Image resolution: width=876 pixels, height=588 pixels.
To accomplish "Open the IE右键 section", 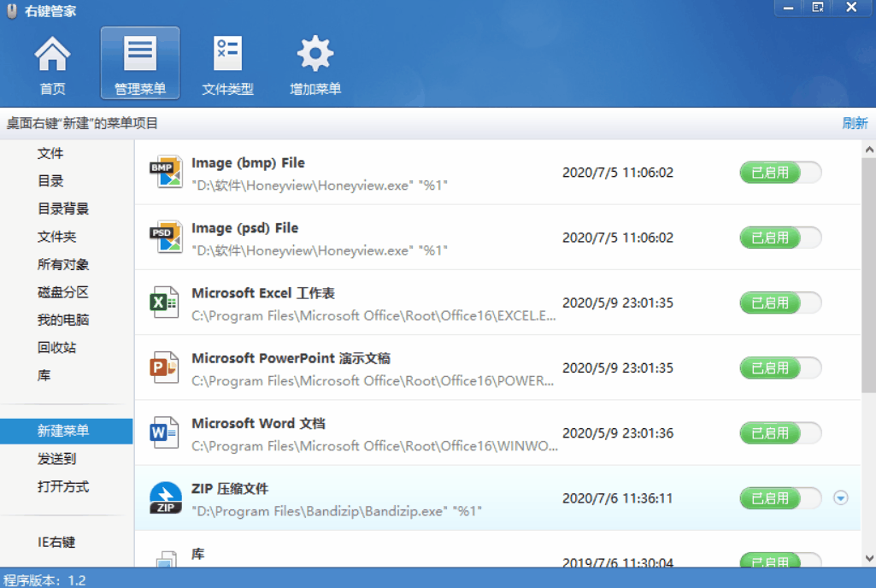I will pyautogui.click(x=64, y=542).
